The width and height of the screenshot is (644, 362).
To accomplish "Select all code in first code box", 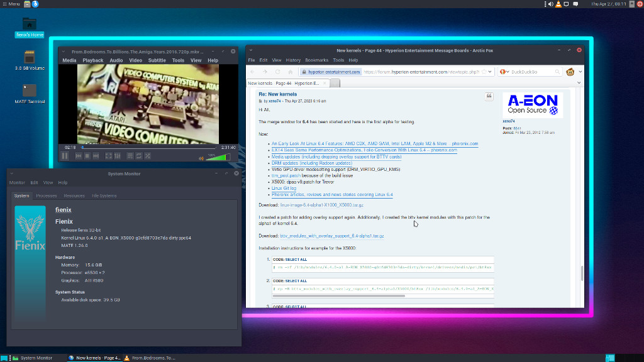I will (296, 260).
